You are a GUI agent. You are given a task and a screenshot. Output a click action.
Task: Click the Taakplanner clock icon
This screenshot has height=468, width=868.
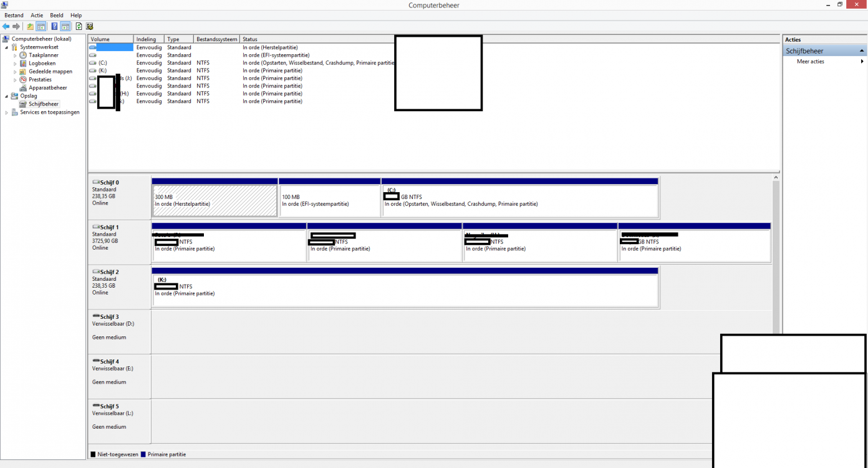pyautogui.click(x=23, y=55)
